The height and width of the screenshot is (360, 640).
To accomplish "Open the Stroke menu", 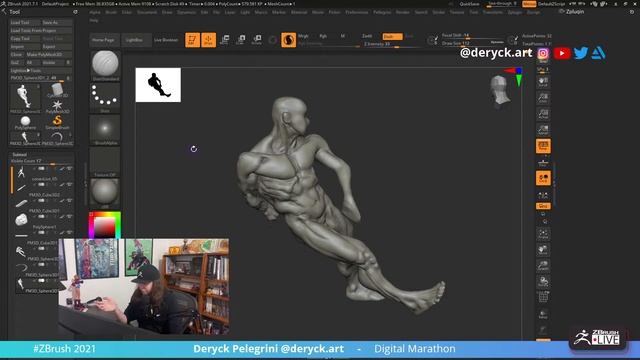I will [x=438, y=12].
